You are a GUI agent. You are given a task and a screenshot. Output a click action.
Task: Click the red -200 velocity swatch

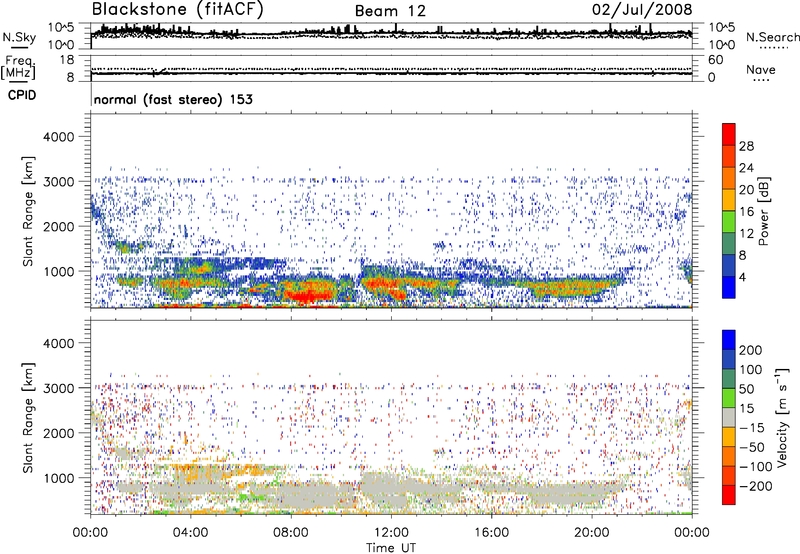coord(729,495)
